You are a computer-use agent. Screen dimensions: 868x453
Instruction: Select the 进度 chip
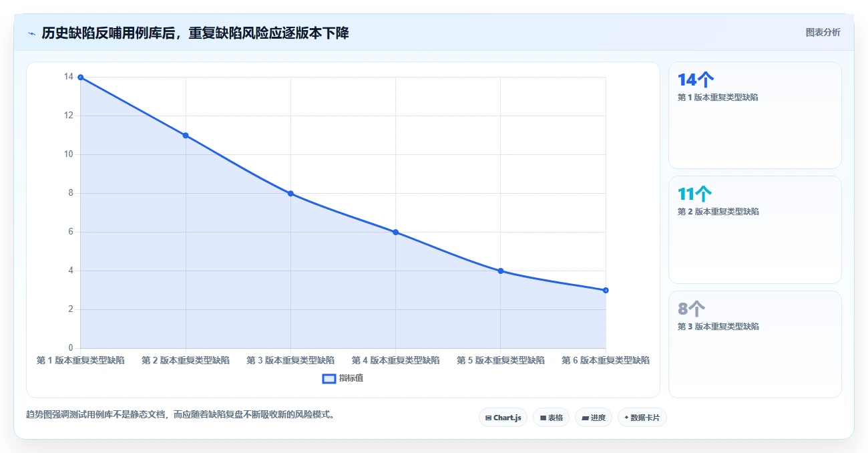(x=593, y=418)
